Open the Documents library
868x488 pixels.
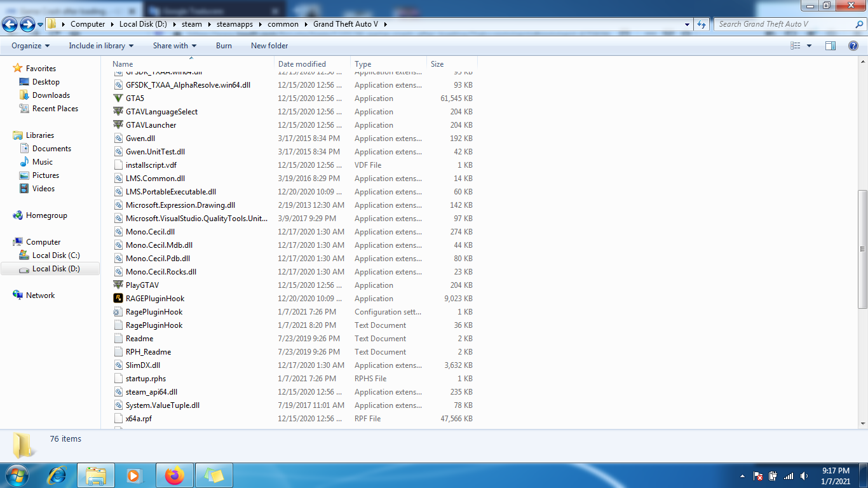(51, 149)
